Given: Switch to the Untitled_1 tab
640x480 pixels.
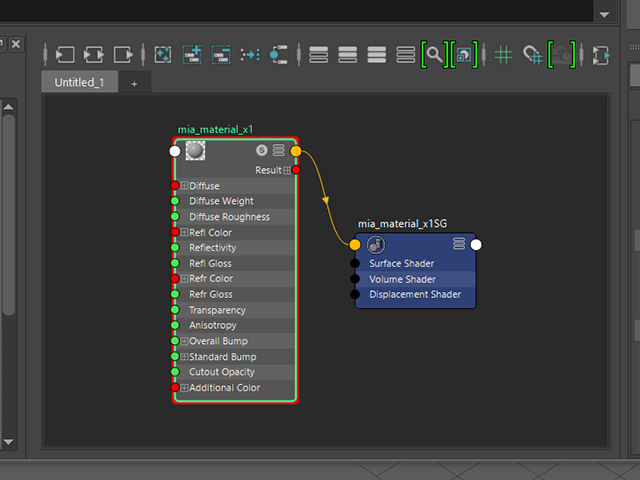Looking at the screenshot, I should 80,82.
